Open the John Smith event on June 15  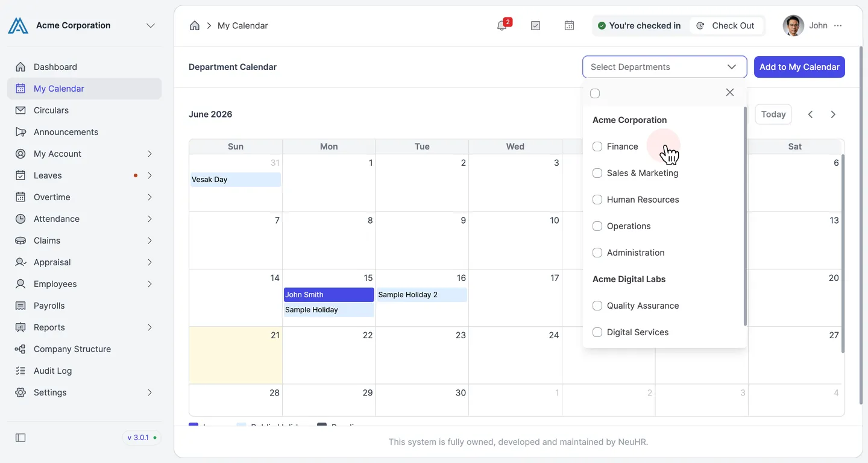[x=329, y=295]
